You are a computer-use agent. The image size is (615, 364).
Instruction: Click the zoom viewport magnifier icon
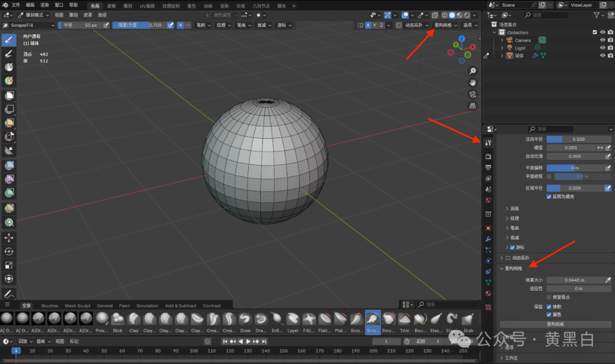[x=473, y=71]
